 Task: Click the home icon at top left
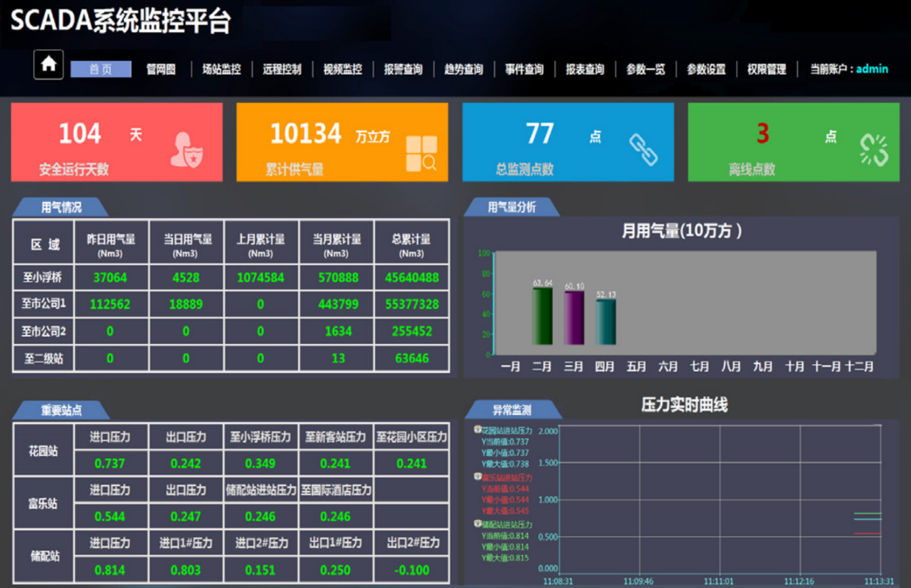pyautogui.click(x=48, y=64)
